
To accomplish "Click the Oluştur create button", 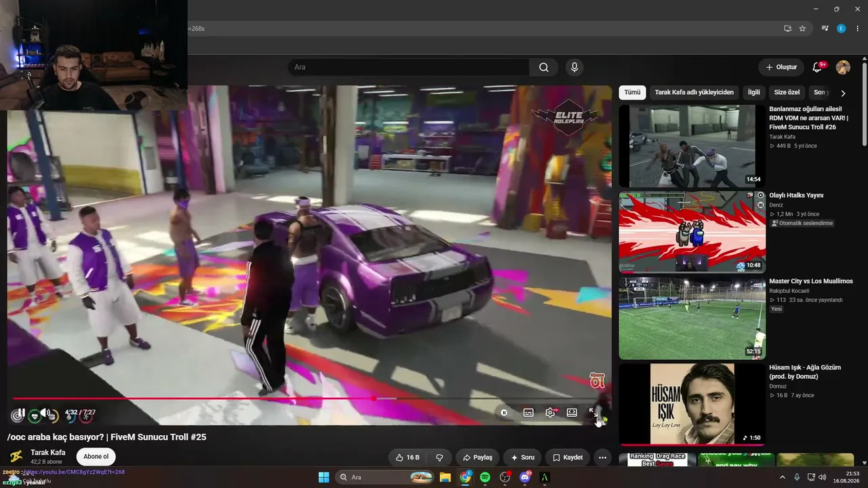I will pos(781,67).
